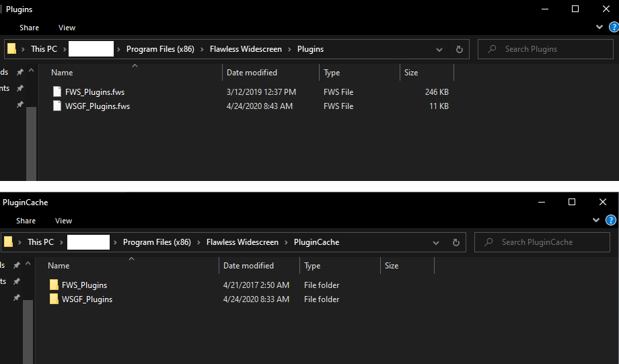Viewport: 619px width, 364px height.
Task: Open address history dropdown in Plugins window
Action: [x=439, y=49]
